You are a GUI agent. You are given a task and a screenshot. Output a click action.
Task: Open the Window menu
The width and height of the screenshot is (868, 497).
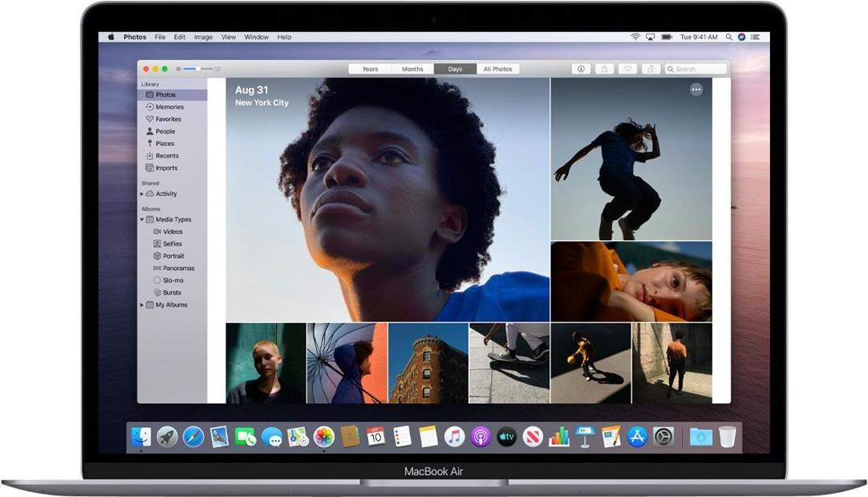(x=256, y=37)
